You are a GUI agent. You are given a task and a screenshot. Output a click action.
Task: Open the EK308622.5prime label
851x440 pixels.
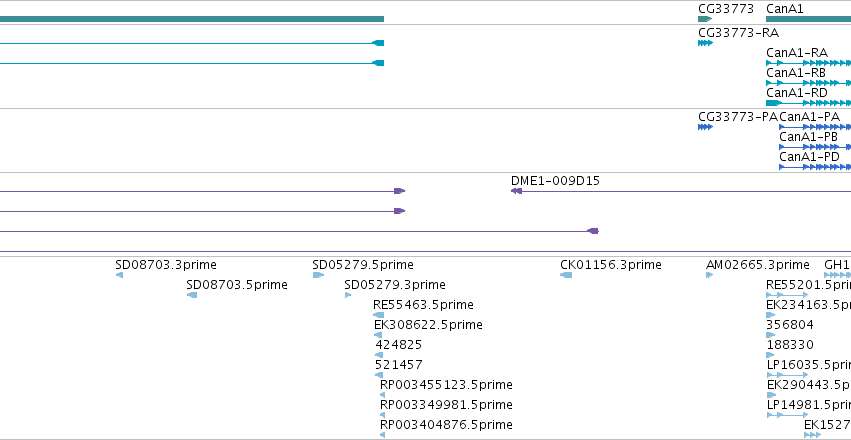pos(428,325)
